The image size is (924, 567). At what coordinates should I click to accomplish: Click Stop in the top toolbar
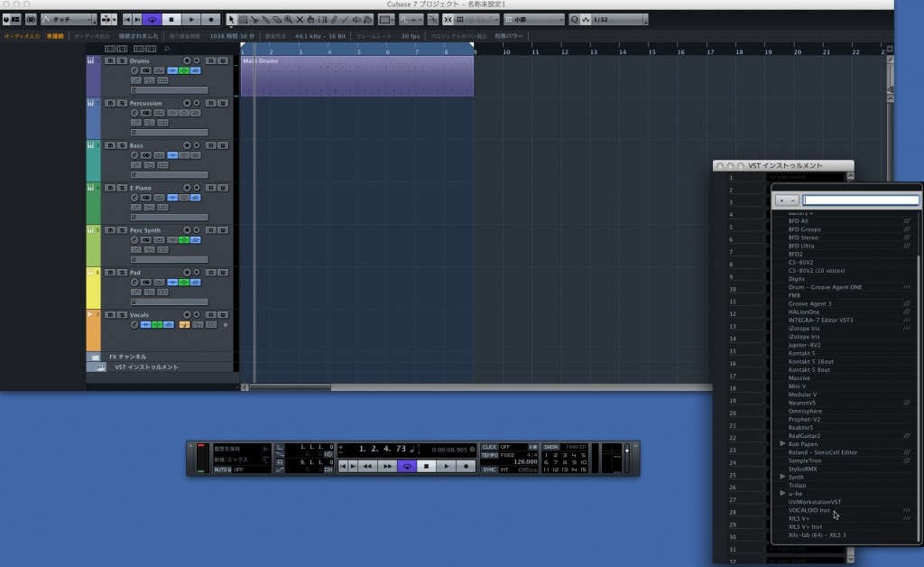171,20
